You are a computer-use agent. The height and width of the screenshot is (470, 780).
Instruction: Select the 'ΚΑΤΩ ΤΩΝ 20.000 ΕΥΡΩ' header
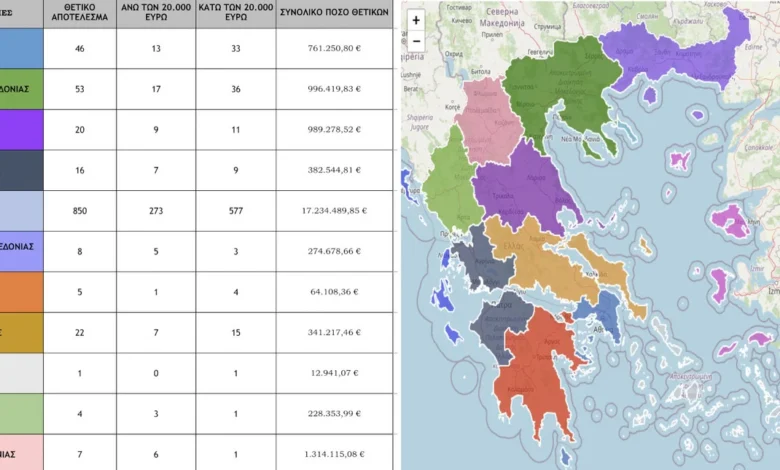(235, 12)
